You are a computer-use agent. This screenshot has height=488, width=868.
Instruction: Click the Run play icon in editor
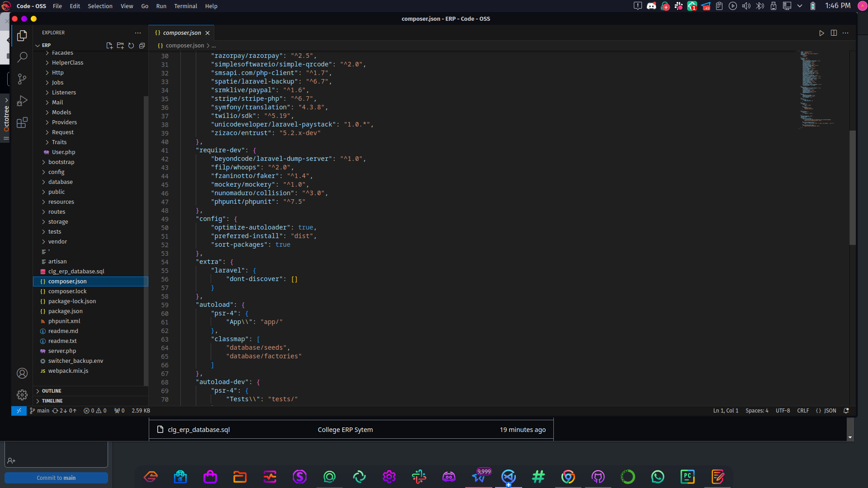[x=821, y=33]
